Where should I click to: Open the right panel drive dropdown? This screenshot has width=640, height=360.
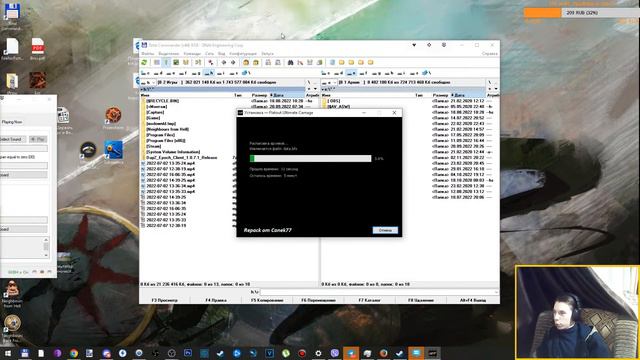click(329, 82)
